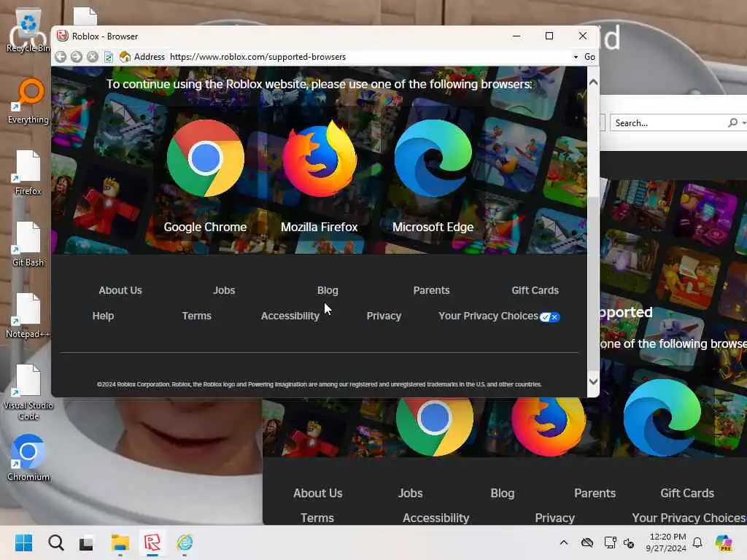Open the Privacy link in front window
The width and height of the screenshot is (747, 560).
384,316
